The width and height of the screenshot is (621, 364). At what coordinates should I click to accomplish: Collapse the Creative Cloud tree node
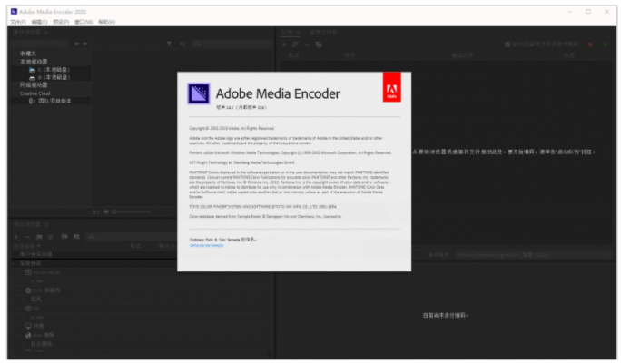[x=15, y=93]
